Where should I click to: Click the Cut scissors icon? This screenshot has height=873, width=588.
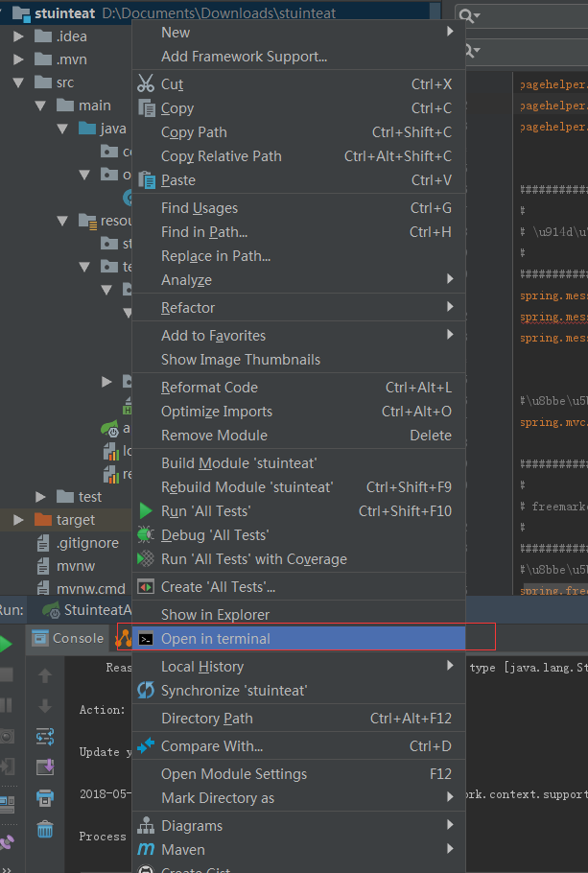146,83
